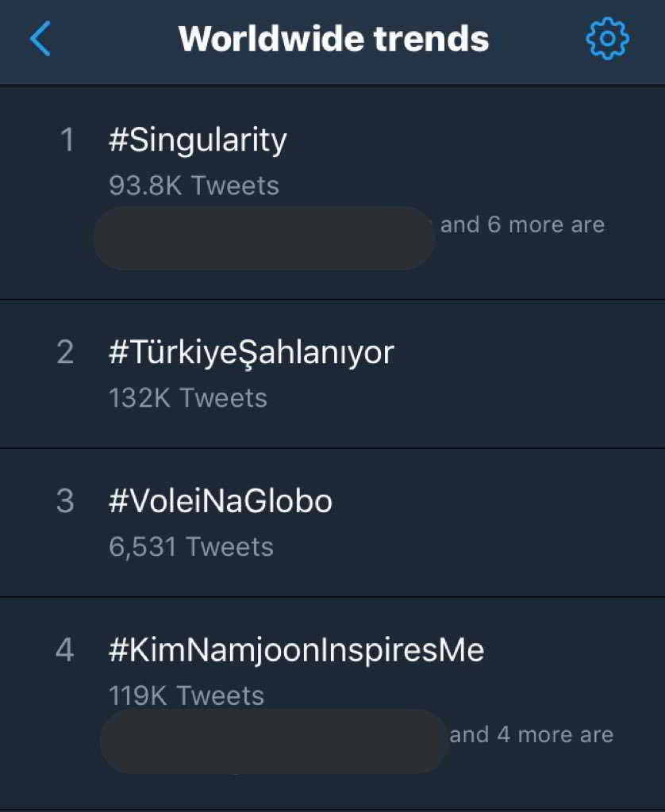Open the #TürkiyeŞahlanıyor hashtag
Image resolution: width=665 pixels, height=812 pixels.
(251, 352)
